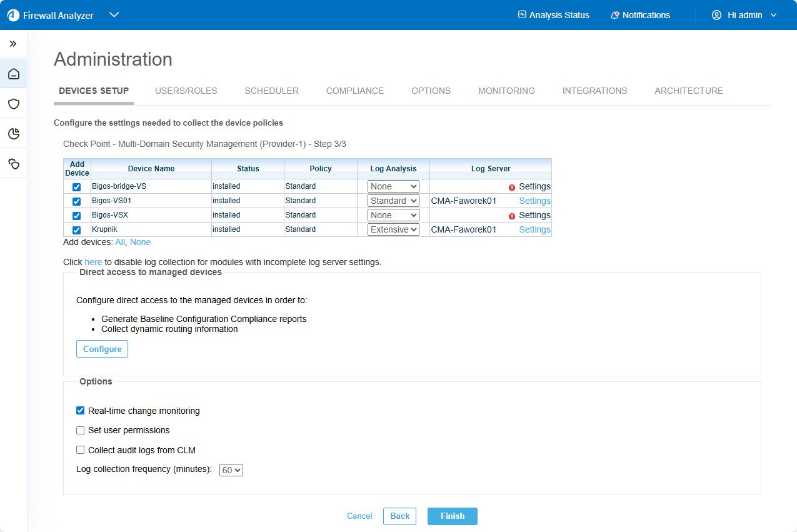Click the Configure direct access button
797x532 pixels.
tap(102, 349)
